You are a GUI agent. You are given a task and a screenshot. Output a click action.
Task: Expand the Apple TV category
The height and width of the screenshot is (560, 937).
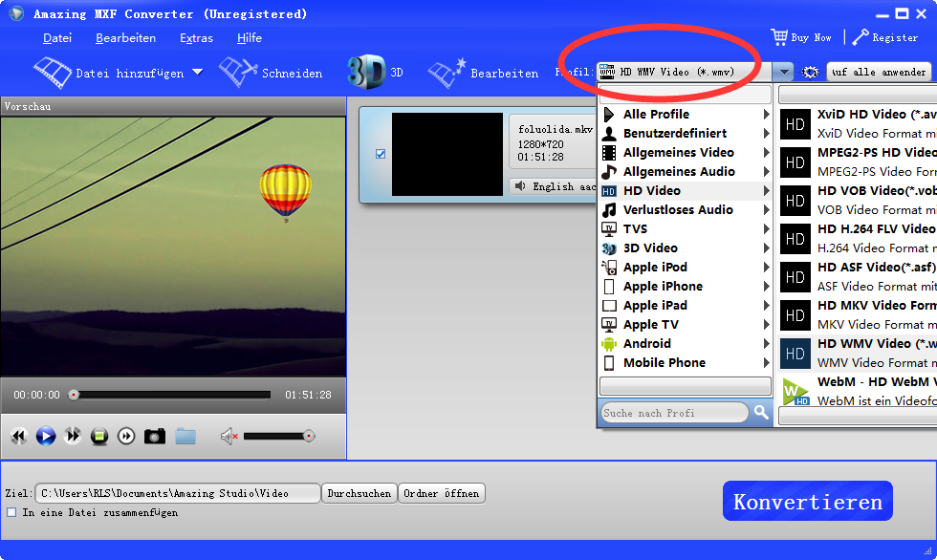click(x=686, y=324)
